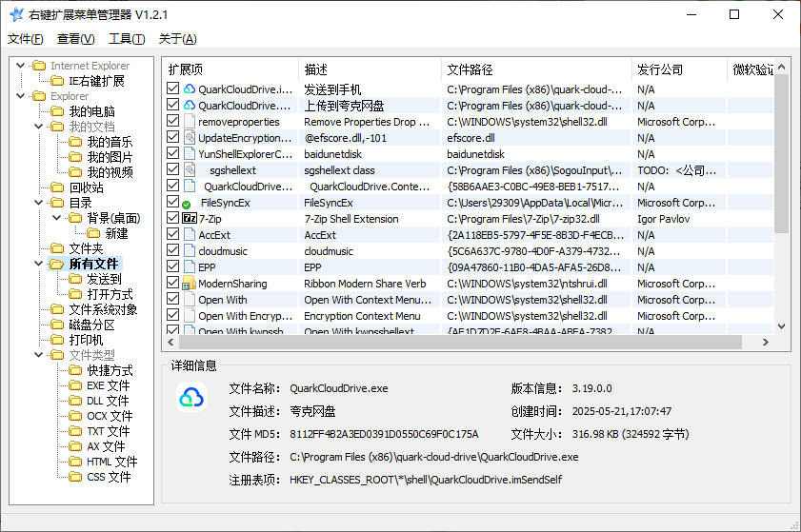The image size is (801, 532).
Task: Click the large Quark cloud icon in details
Action: (191, 397)
